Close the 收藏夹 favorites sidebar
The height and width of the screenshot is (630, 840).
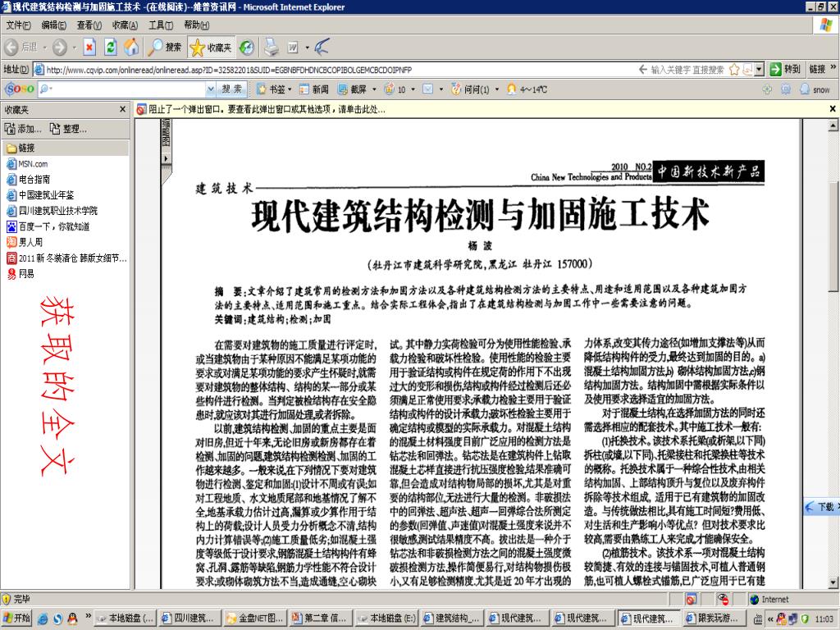[123, 109]
